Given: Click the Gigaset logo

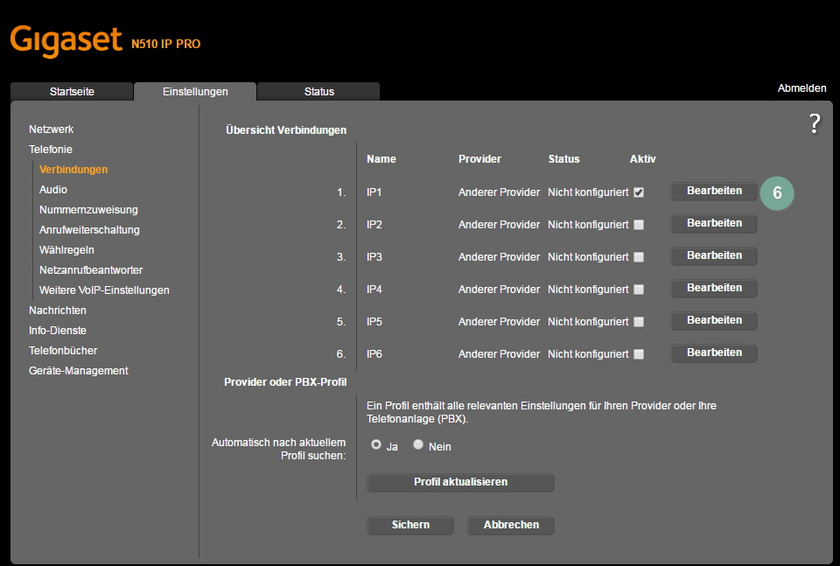Looking at the screenshot, I should click(x=66, y=40).
